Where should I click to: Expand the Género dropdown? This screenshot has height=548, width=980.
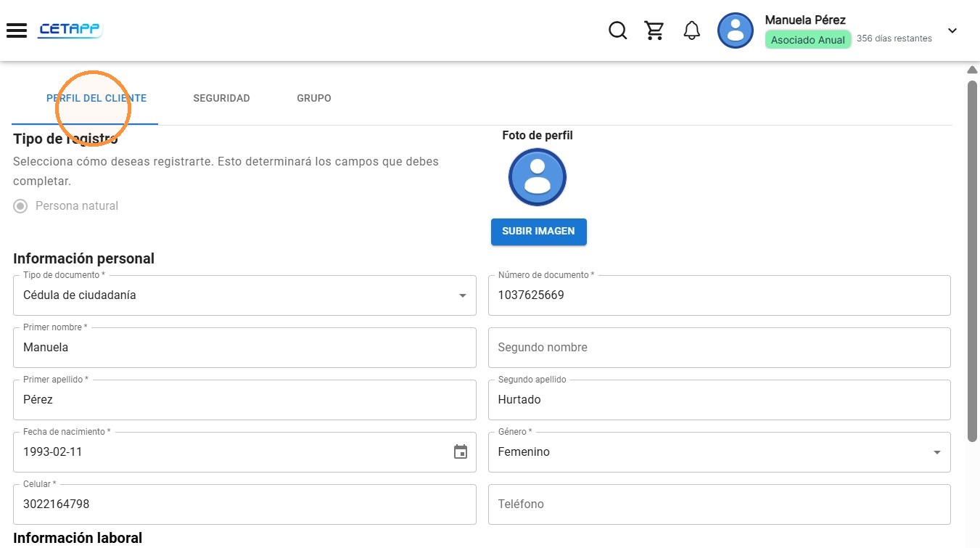pos(720,452)
